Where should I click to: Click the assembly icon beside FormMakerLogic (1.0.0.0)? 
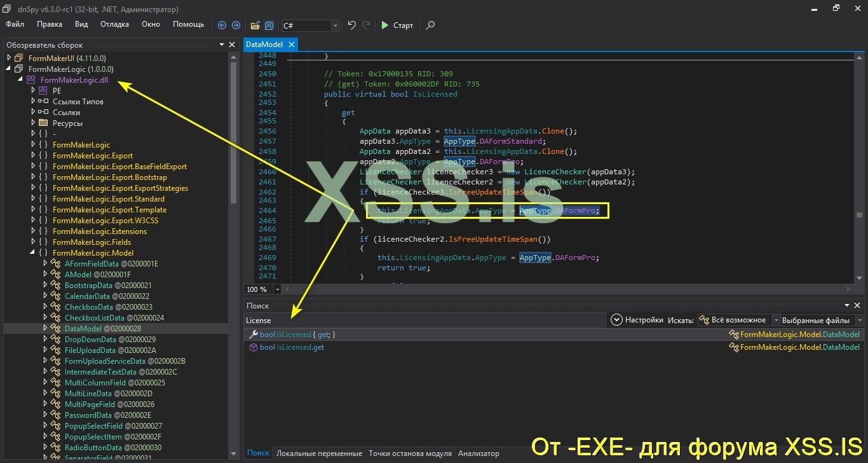[x=18, y=69]
